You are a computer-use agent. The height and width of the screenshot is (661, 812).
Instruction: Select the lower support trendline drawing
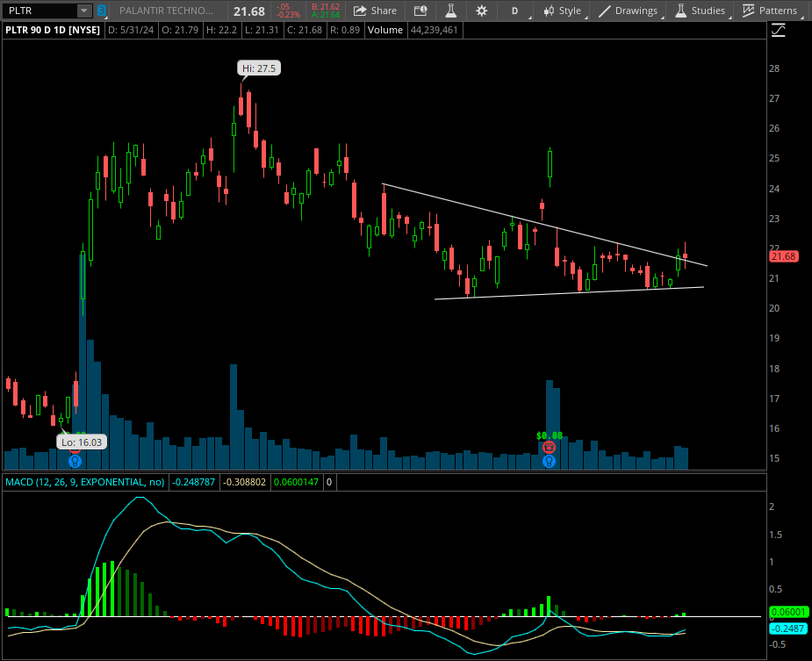[x=570, y=293]
